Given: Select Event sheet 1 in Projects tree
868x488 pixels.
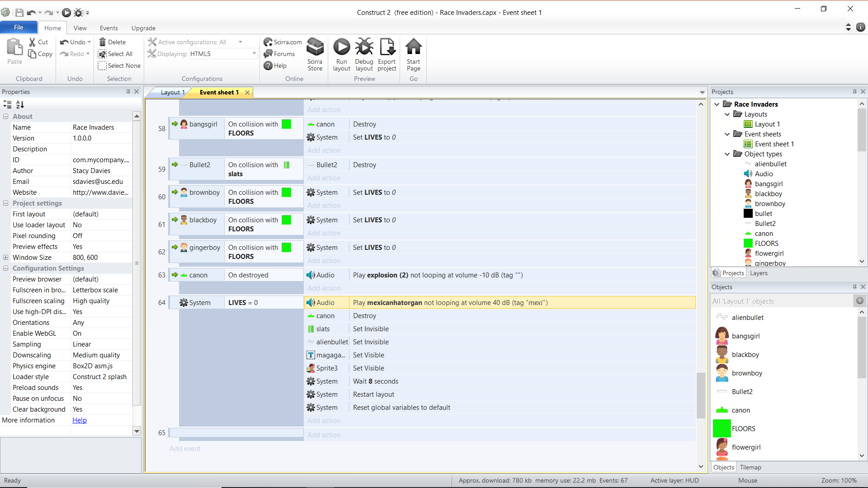Looking at the screenshot, I should (769, 144).
